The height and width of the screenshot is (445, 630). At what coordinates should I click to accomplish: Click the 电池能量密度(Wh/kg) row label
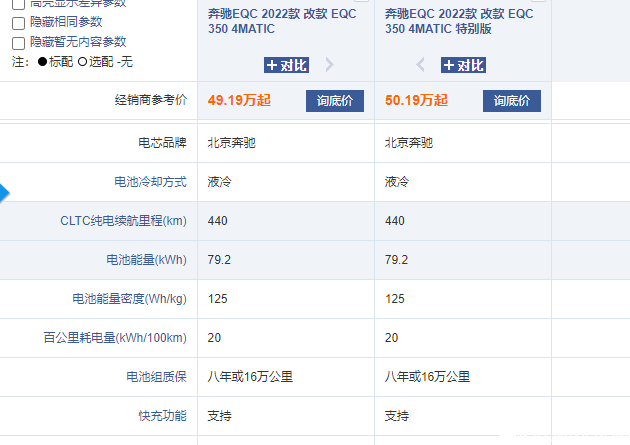pyautogui.click(x=129, y=299)
